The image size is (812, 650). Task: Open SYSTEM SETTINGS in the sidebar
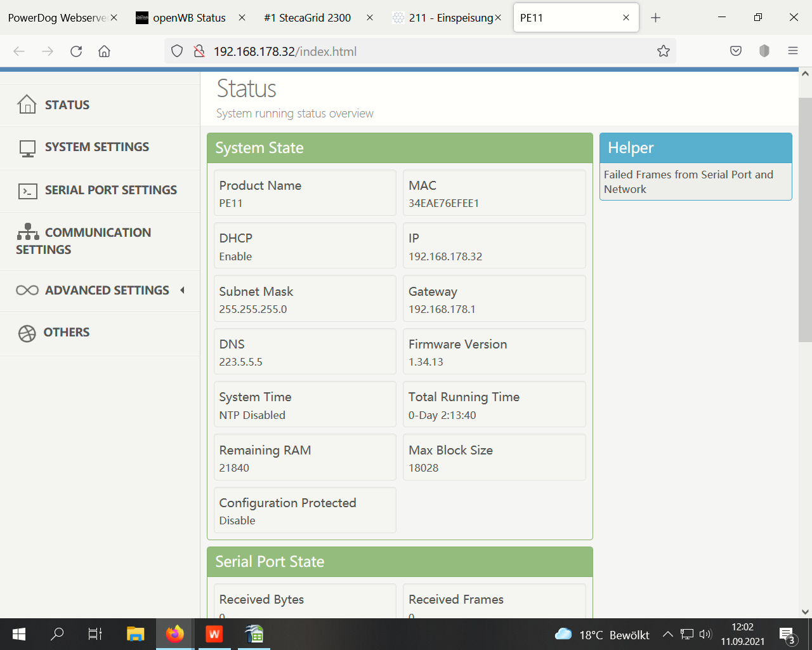point(100,147)
